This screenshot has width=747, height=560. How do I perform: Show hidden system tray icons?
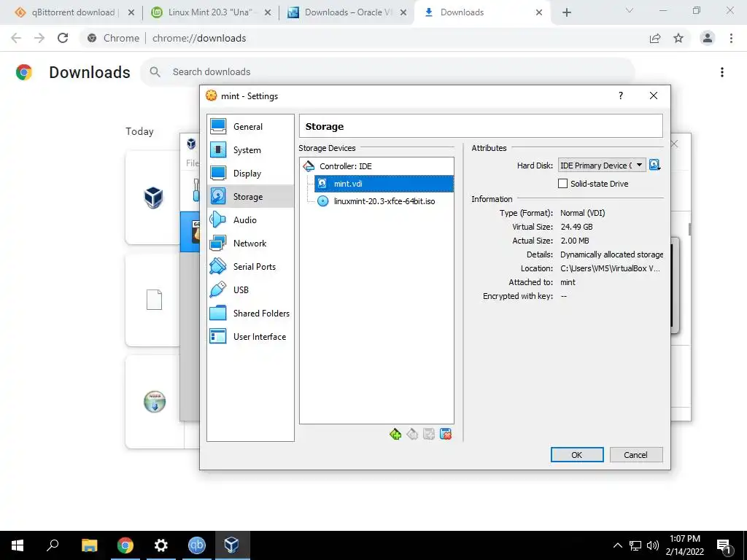[618, 545]
